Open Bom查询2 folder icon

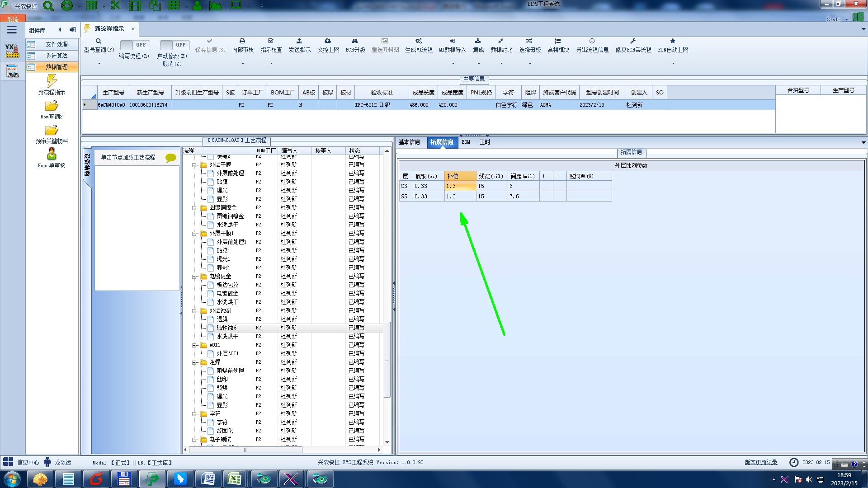click(52, 106)
